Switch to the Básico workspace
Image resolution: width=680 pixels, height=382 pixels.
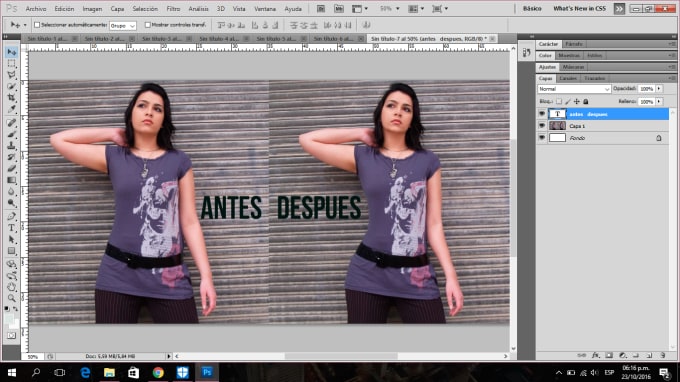[x=532, y=9]
